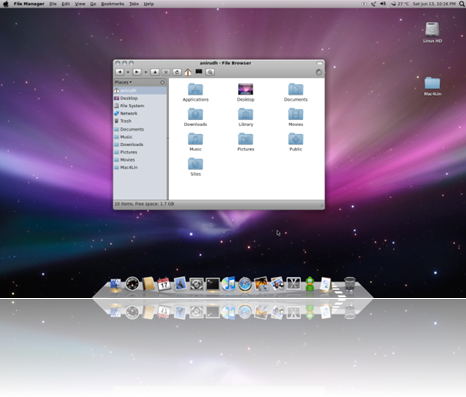This screenshot has width=466, height=397.
Task: Open the calendar dock icon showing 17
Action: [x=164, y=284]
